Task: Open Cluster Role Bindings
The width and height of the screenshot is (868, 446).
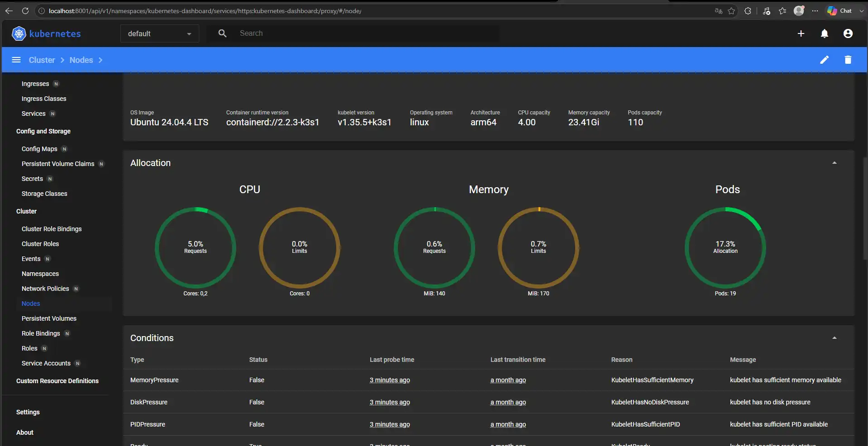Action: (x=52, y=229)
